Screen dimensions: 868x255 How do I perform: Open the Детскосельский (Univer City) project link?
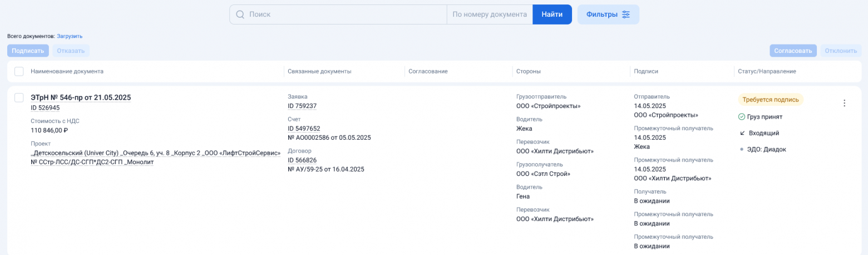[x=155, y=158]
